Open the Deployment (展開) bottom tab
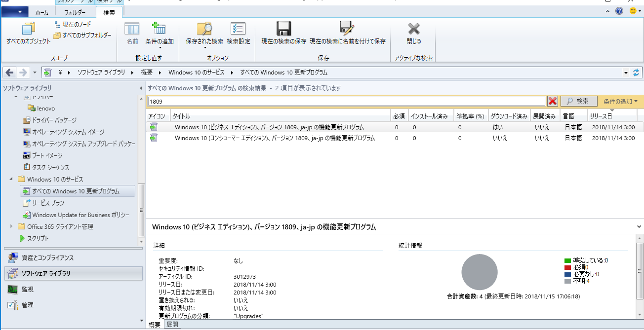This screenshot has width=644, height=330. click(x=172, y=325)
